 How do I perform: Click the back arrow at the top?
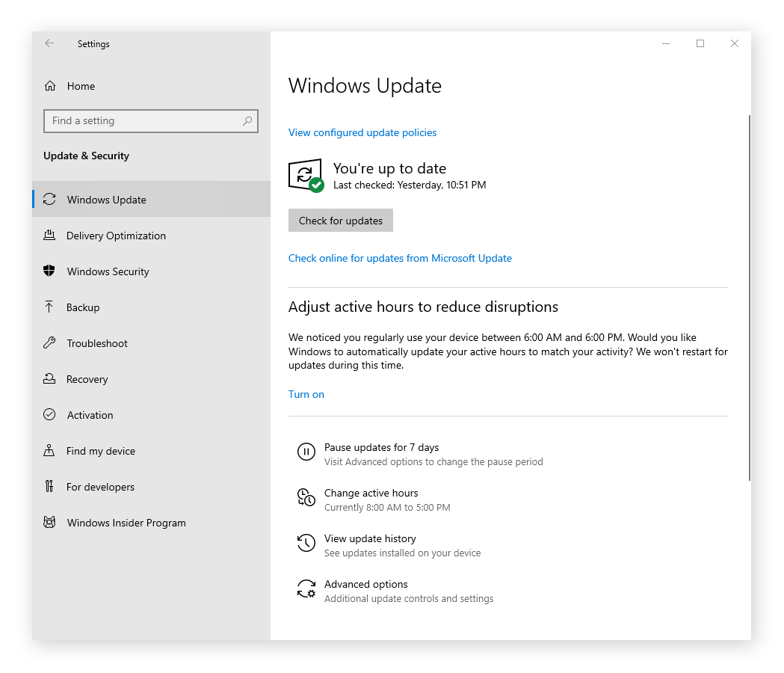(x=49, y=43)
